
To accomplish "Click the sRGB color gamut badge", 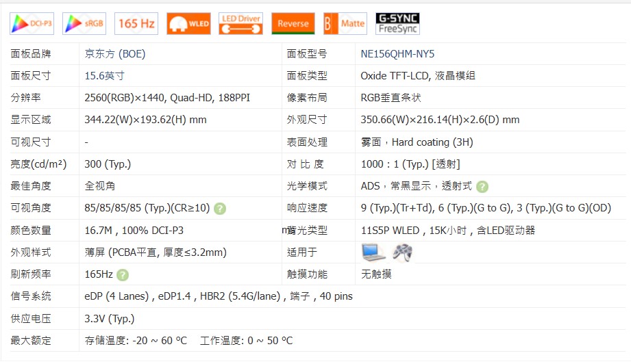I will pyautogui.click(x=84, y=24).
